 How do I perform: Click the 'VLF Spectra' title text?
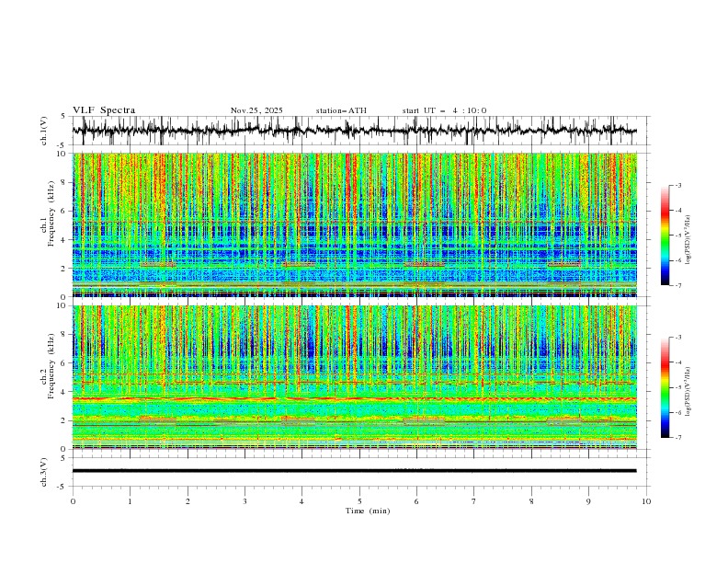[104, 110]
